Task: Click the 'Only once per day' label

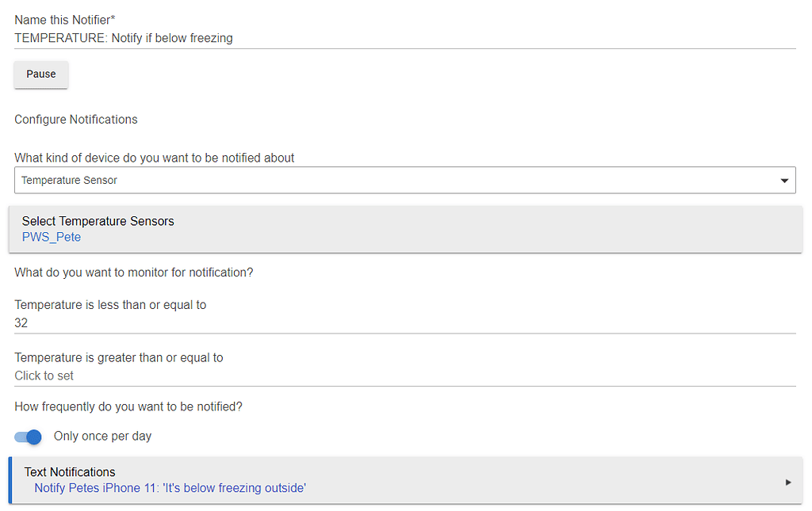Action: pyautogui.click(x=102, y=436)
